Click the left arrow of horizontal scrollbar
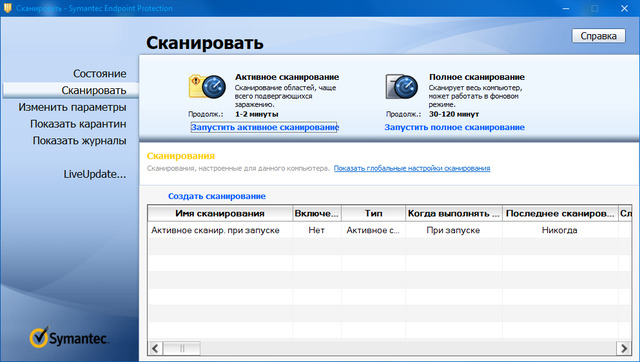 155,348
